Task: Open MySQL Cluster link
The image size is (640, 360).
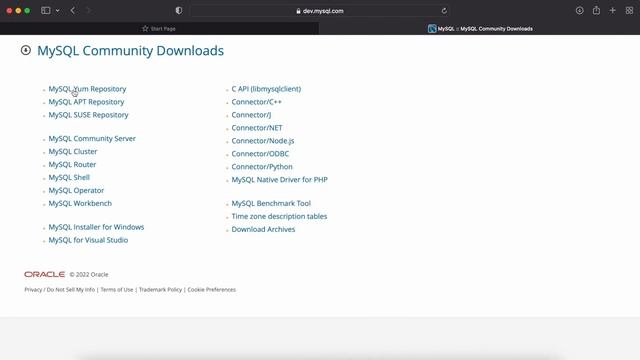Action: pyautogui.click(x=73, y=151)
